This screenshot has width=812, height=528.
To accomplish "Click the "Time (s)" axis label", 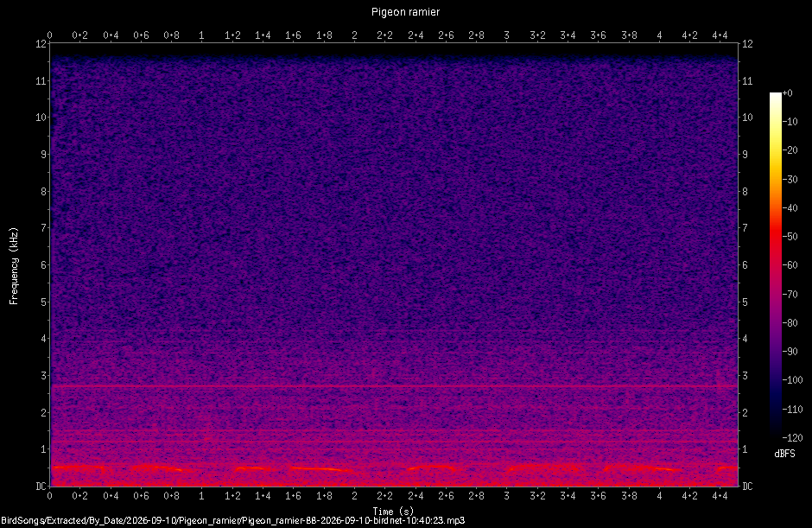I will tap(393, 512).
